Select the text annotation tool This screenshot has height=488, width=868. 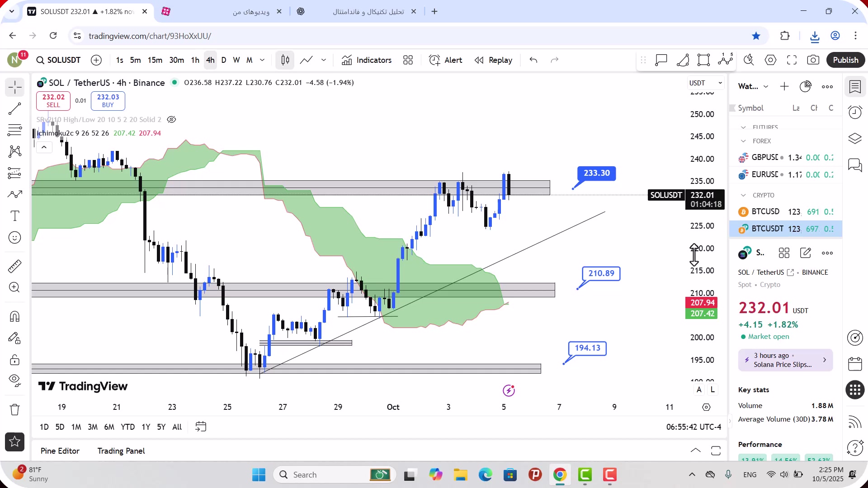click(x=14, y=216)
